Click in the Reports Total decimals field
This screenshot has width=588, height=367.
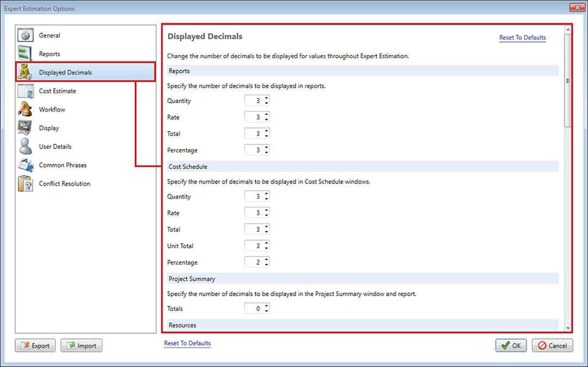[x=254, y=133]
